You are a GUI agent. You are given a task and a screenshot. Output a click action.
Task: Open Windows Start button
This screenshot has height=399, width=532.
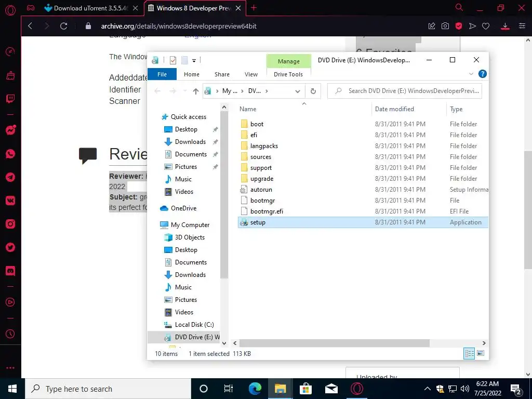click(12, 389)
